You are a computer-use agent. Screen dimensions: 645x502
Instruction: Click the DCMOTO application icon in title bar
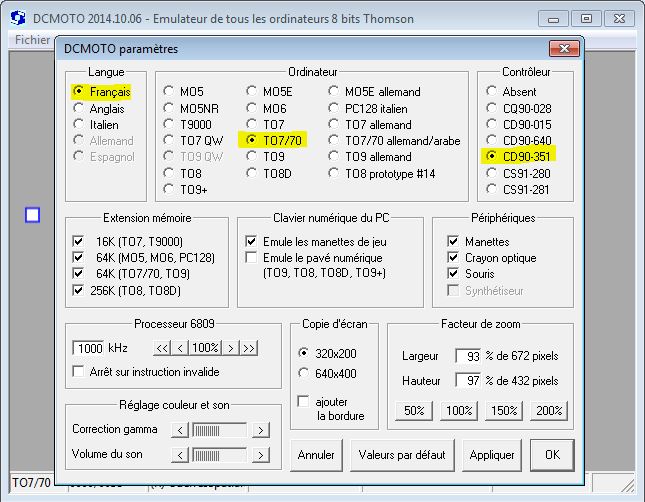[18, 18]
